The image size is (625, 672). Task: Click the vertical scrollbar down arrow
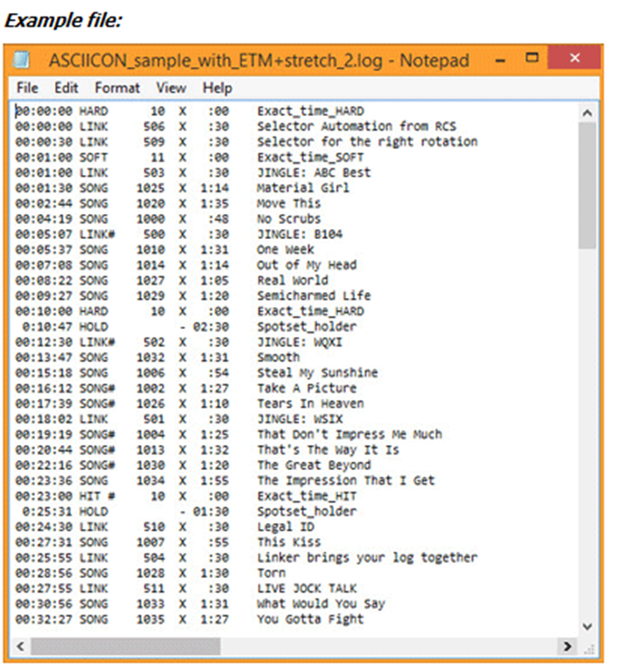[587, 627]
